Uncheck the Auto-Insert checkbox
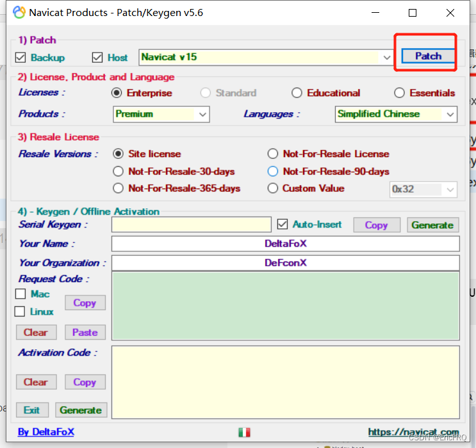 click(x=283, y=224)
